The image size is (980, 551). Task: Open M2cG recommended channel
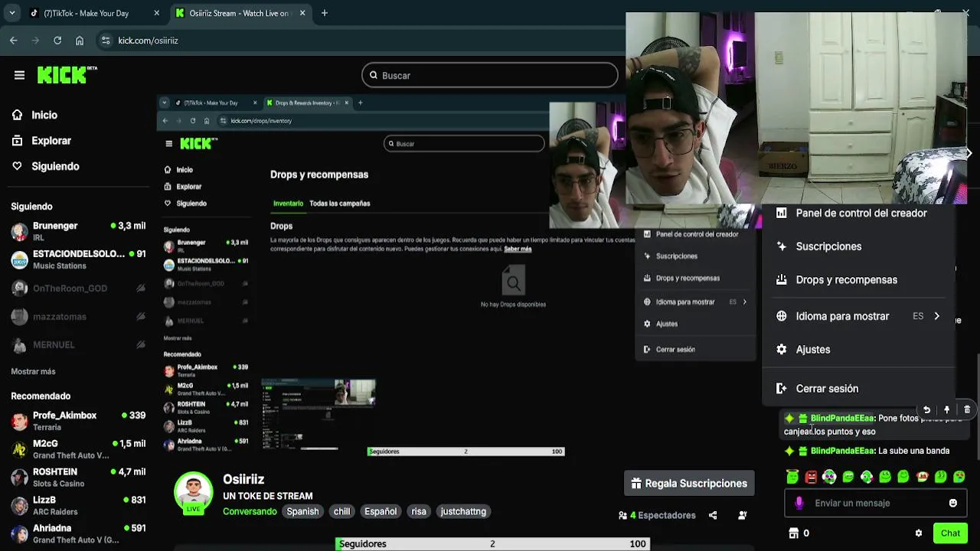pos(78,449)
